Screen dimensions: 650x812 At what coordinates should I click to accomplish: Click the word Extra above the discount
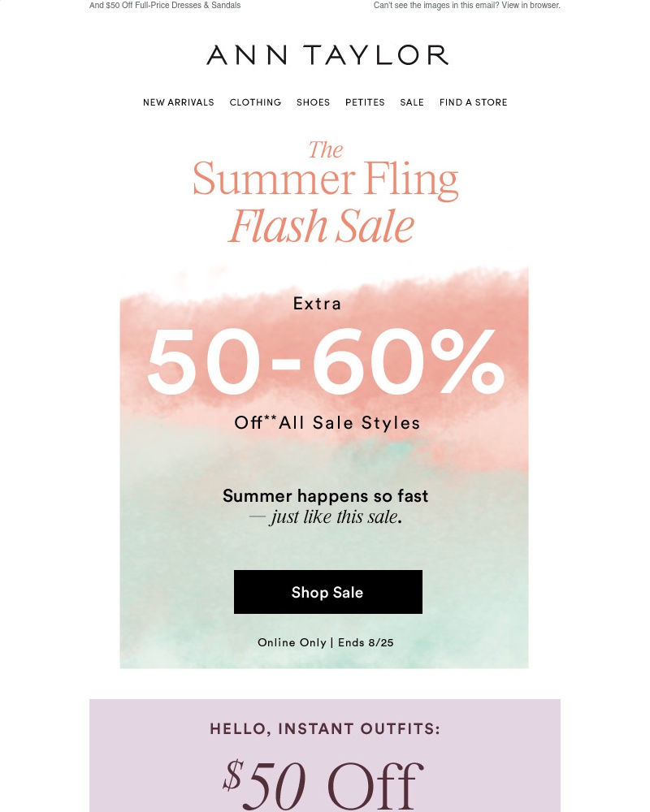317,304
